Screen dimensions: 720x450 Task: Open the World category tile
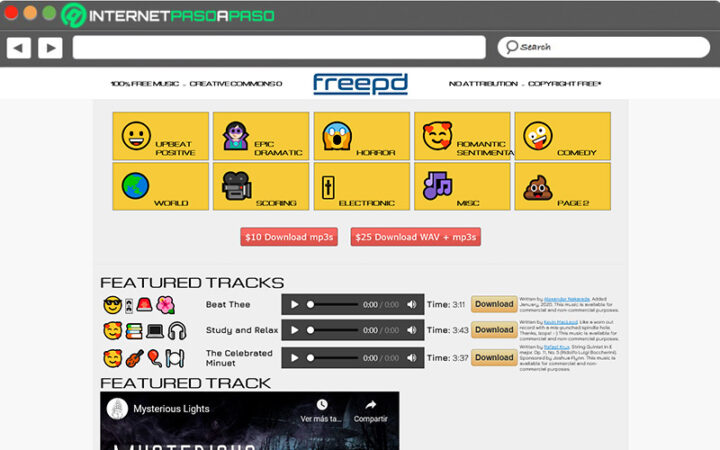[160, 186]
